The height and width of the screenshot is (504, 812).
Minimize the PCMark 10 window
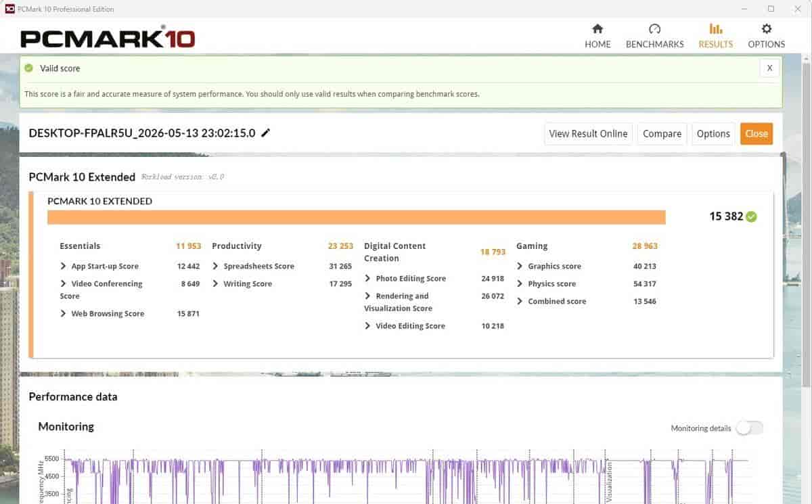[x=743, y=9]
